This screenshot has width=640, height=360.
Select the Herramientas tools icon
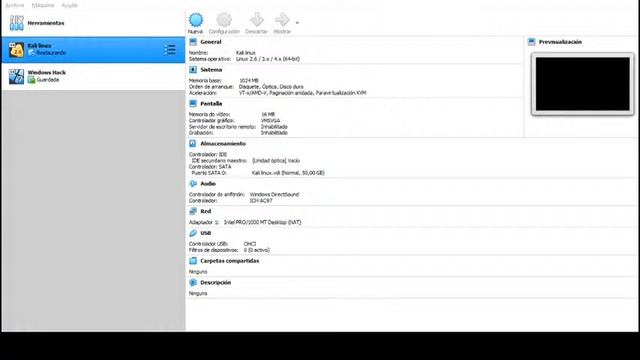pyautogui.click(x=16, y=23)
